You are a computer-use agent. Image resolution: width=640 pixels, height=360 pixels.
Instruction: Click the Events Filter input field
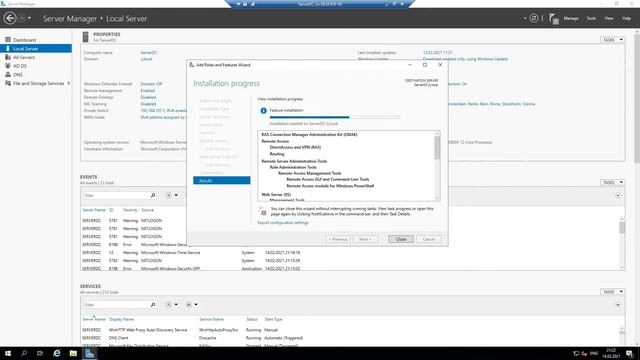(116, 196)
